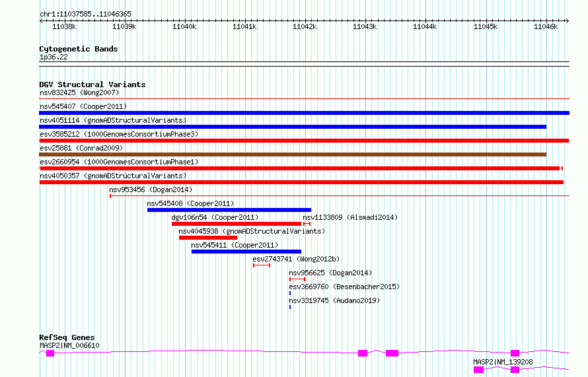Viewport: 588px width, 377px height.
Task: Click the nsv545411 Cooper2011 blue bar
Action: [246, 252]
